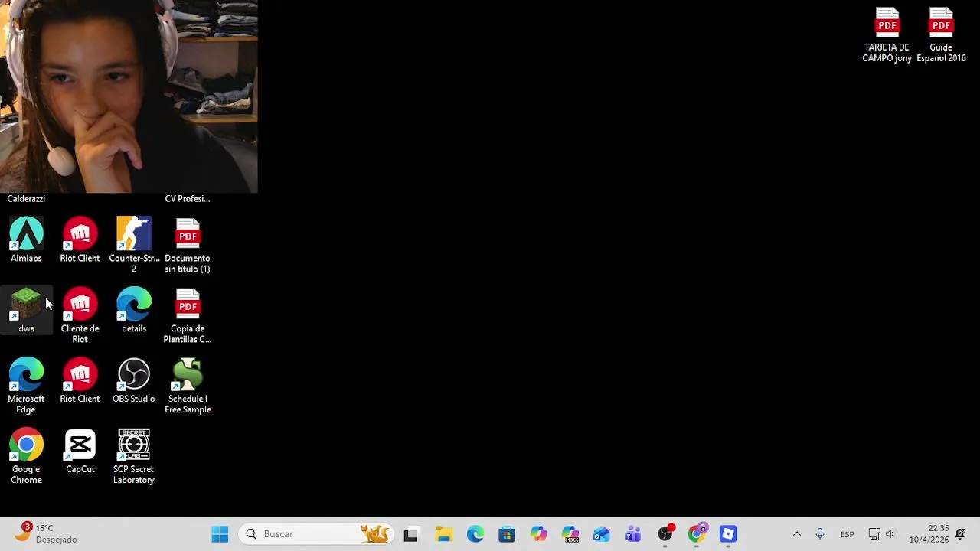This screenshot has width=980, height=551.
Task: Select the Google Chrome desktop shortcut
Action: pyautogui.click(x=26, y=456)
